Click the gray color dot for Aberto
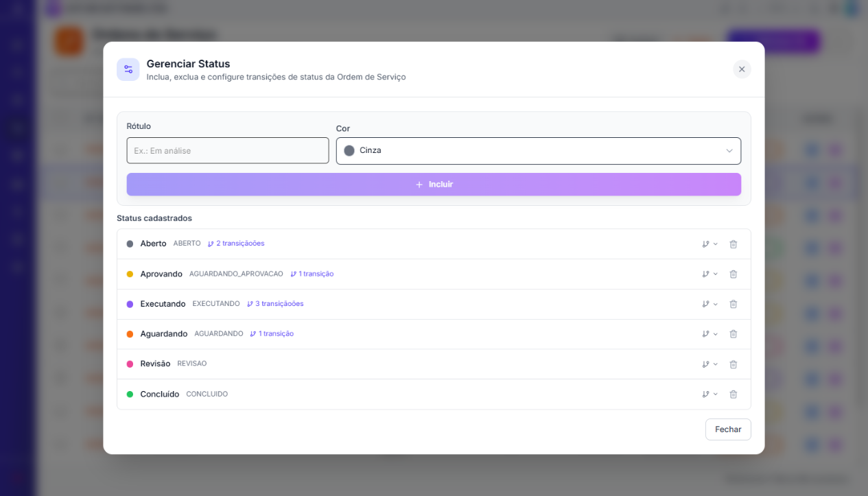The height and width of the screenshot is (496, 868). [x=130, y=244]
